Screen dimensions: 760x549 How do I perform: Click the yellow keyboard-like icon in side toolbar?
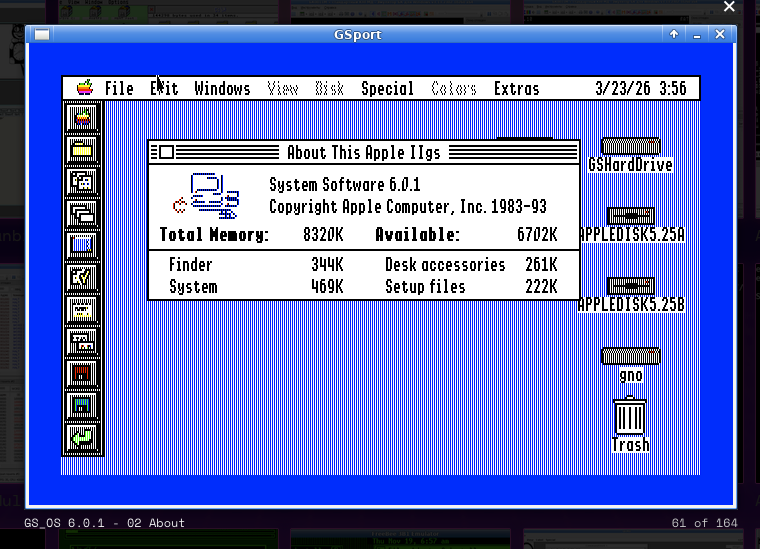point(82,310)
